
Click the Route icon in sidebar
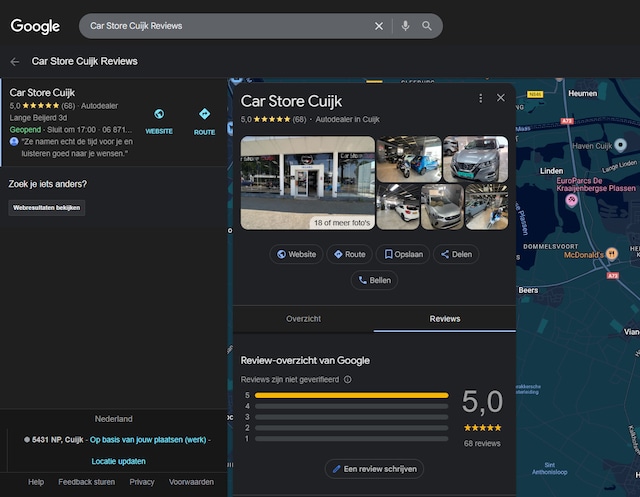click(x=204, y=115)
